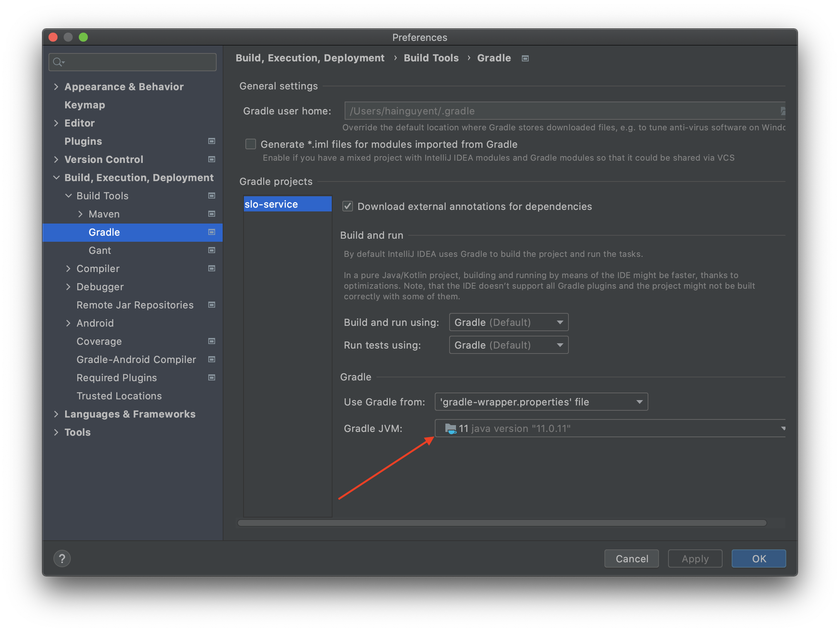Click the Gradle user home path field
This screenshot has height=632, width=840.
coord(562,111)
